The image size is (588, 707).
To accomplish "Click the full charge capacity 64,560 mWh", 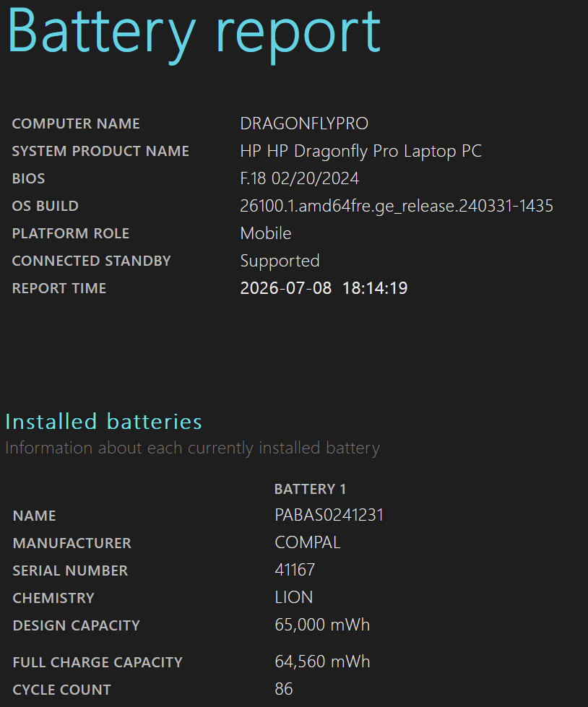I will [322, 662].
